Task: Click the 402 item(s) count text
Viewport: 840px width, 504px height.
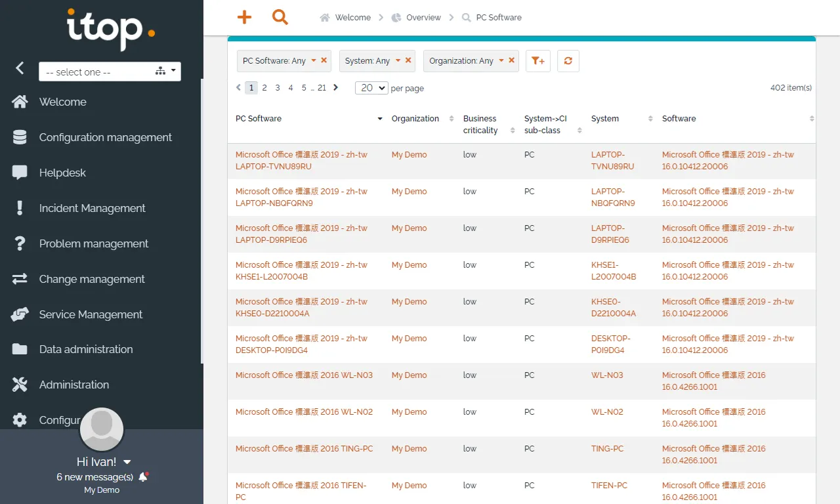Action: click(791, 87)
